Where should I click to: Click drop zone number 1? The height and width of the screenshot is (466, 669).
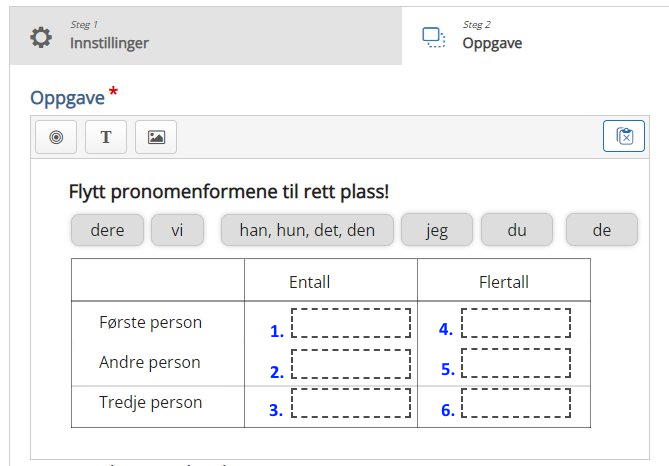coord(351,323)
